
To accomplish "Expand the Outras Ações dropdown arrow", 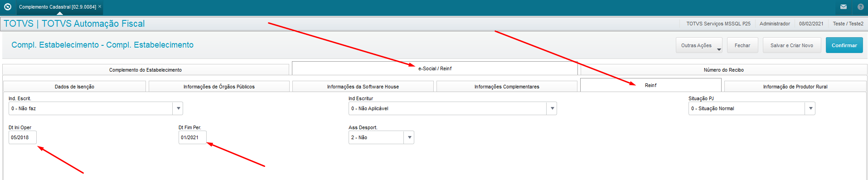I will (719, 49).
